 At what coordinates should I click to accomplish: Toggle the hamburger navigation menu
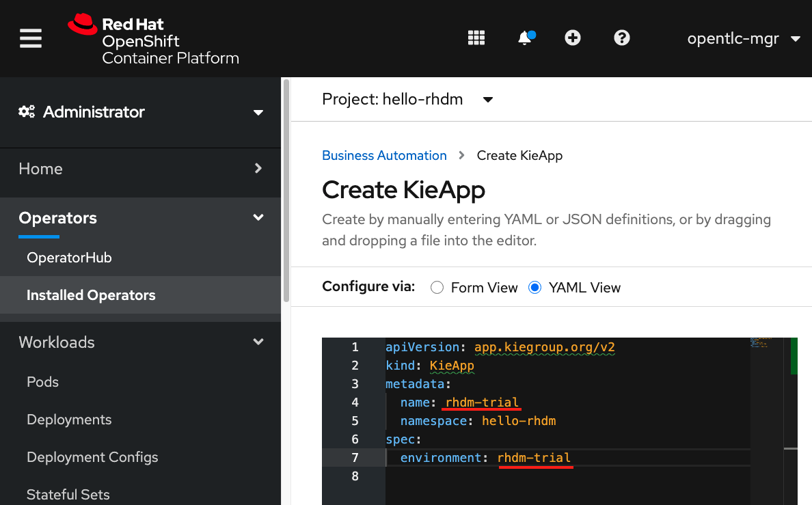pyautogui.click(x=31, y=38)
